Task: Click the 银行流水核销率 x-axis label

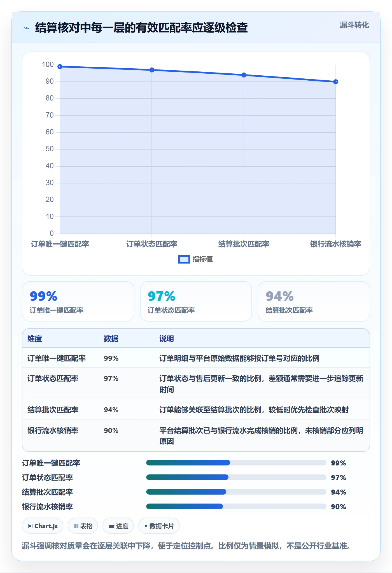Action: [336, 244]
